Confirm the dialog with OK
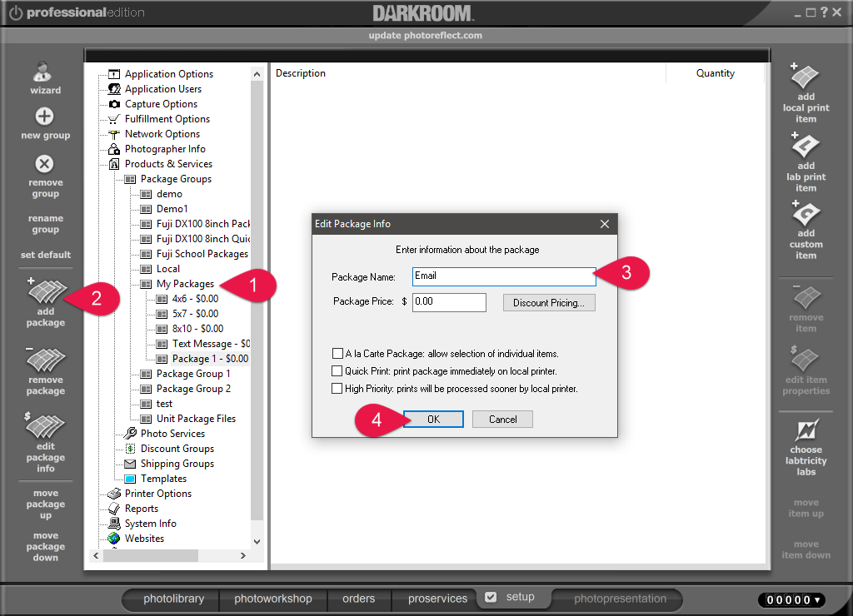This screenshot has height=616, width=853. 433,420
